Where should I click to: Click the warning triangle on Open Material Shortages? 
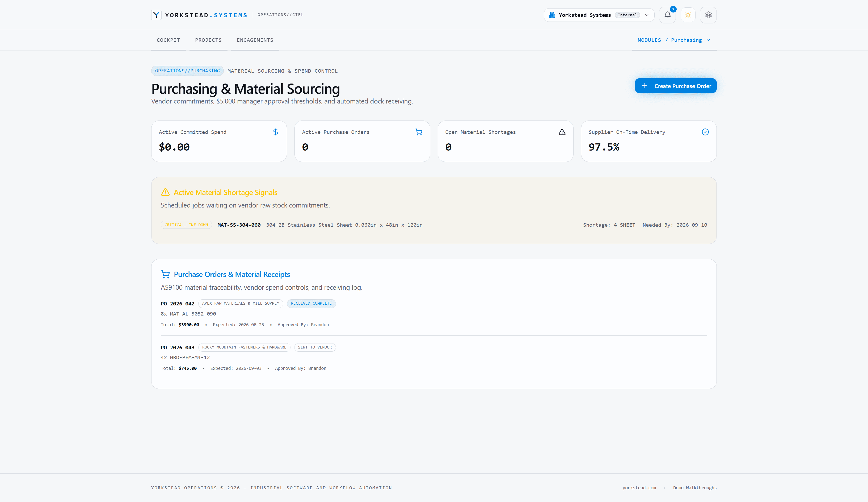click(562, 132)
